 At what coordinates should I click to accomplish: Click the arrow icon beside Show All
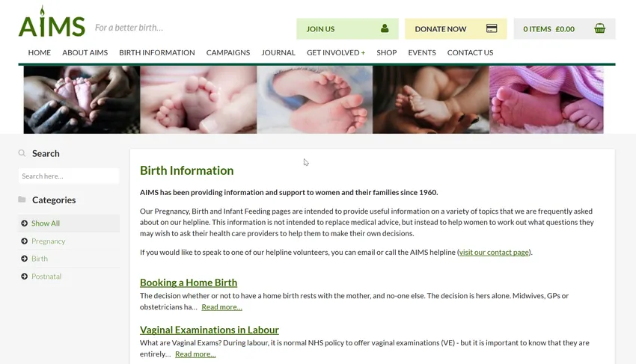pyautogui.click(x=25, y=223)
